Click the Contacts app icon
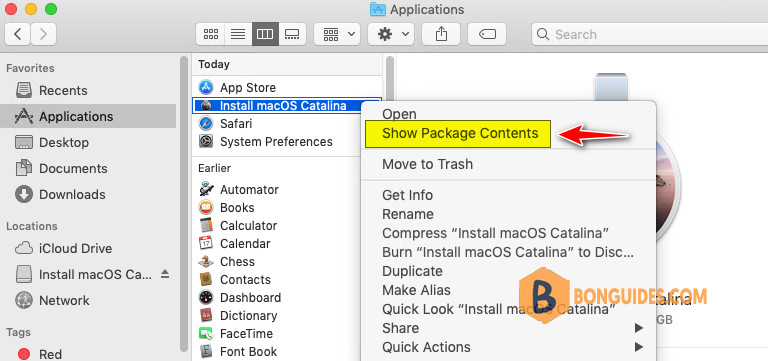 point(206,280)
